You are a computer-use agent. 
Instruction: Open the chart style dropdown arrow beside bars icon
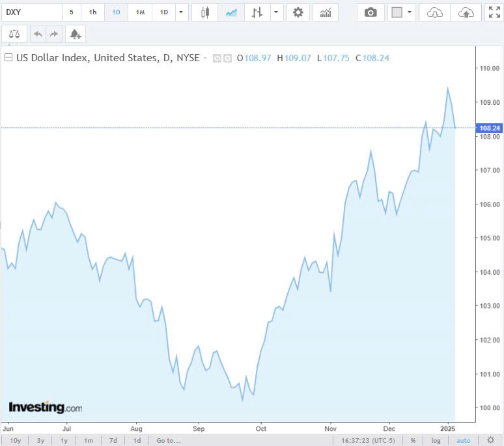point(277,12)
